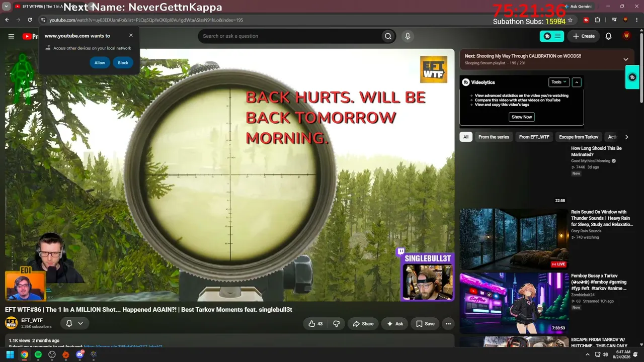The height and width of the screenshot is (362, 644).
Task: Switch to the EFT WTF#86 browser tab
Action: coord(42,7)
